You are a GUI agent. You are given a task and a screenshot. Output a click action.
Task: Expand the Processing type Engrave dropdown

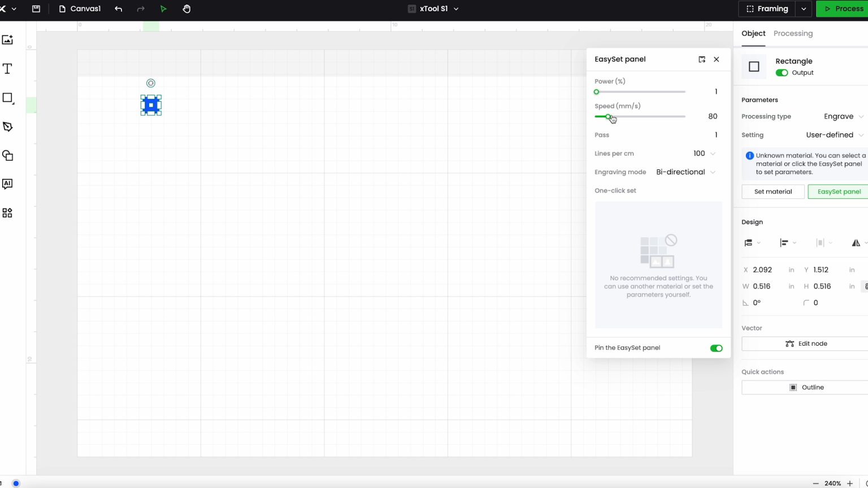[843, 116]
